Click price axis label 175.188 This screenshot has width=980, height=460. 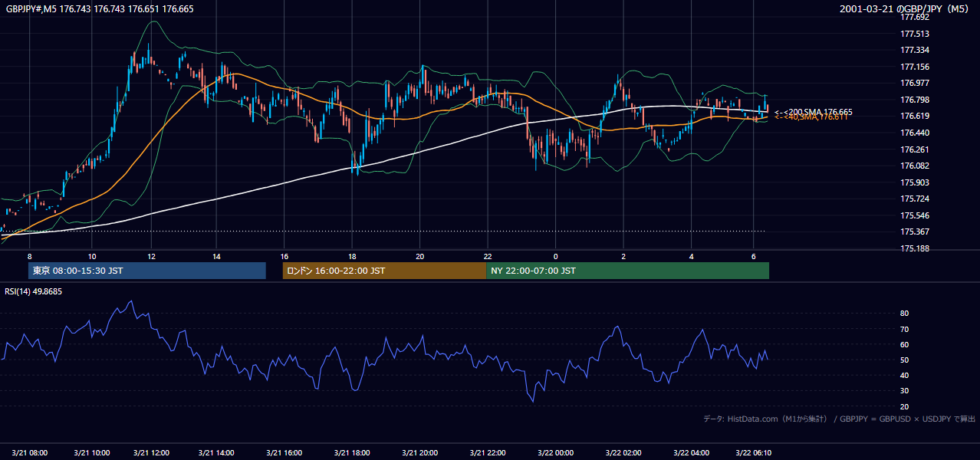click(914, 249)
